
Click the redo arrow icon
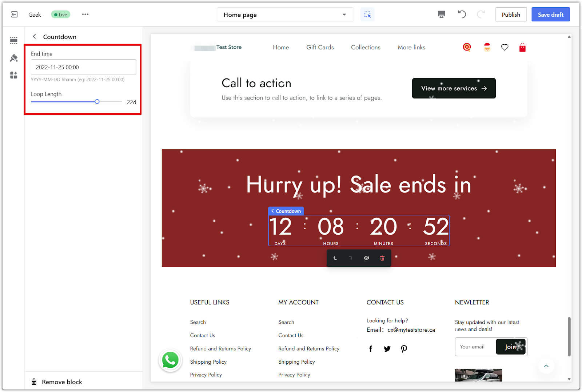click(x=481, y=15)
